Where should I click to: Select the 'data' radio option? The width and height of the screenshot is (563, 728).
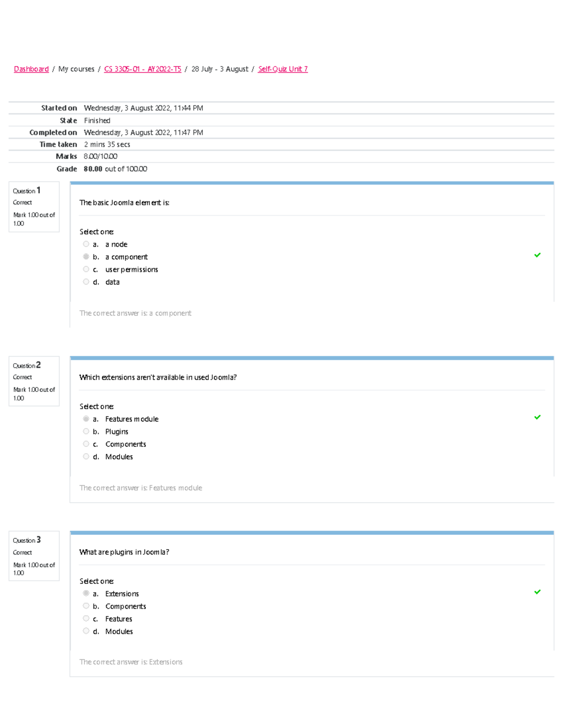tap(86, 282)
